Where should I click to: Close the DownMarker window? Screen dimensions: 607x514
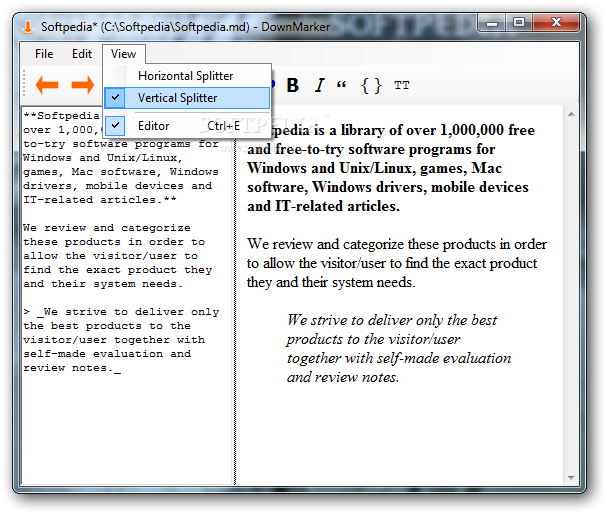[x=556, y=23]
